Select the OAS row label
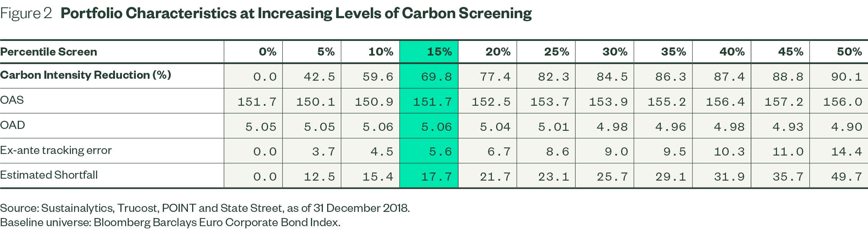The height and width of the screenshot is (230, 868). (x=12, y=100)
